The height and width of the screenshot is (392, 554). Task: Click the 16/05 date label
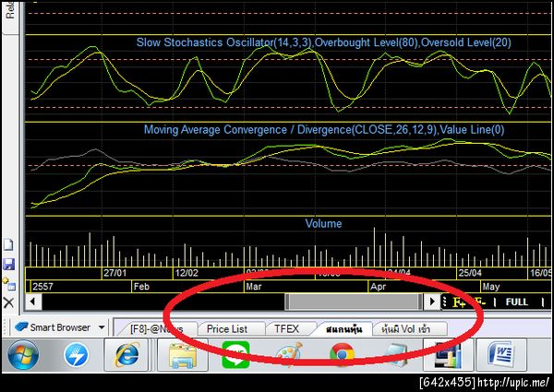tap(540, 273)
